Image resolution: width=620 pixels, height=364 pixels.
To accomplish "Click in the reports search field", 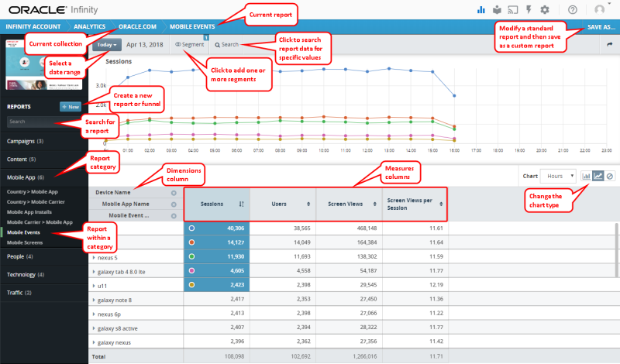I will 43,122.
